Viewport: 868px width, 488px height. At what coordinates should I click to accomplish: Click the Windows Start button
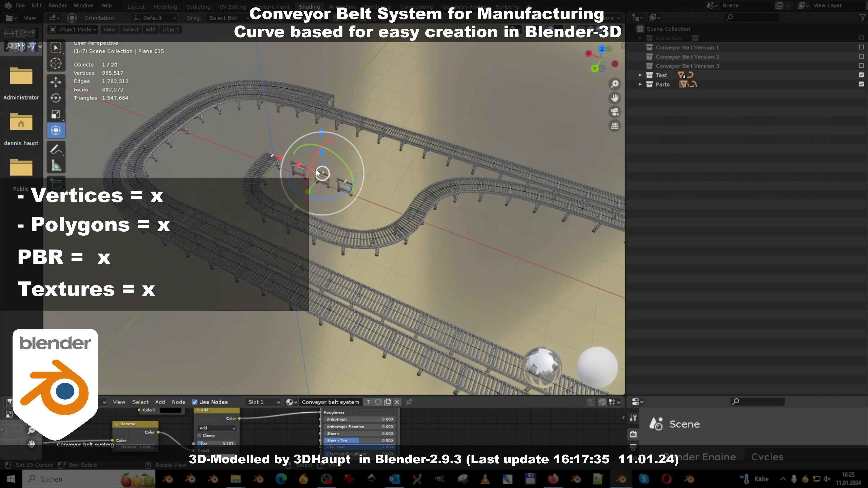tap(11, 479)
